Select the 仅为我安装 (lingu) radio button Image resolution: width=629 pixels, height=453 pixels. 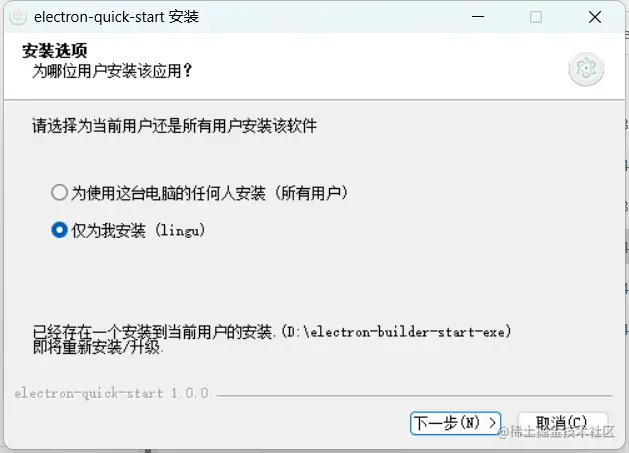(x=59, y=230)
